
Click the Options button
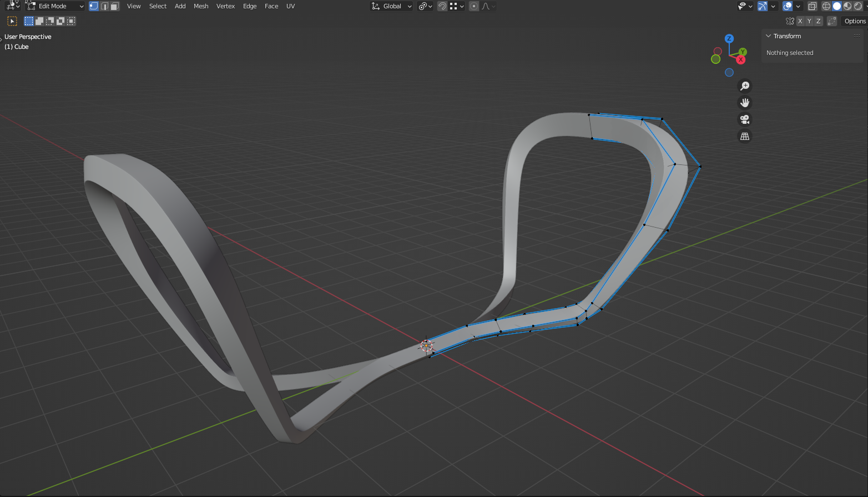pos(855,21)
